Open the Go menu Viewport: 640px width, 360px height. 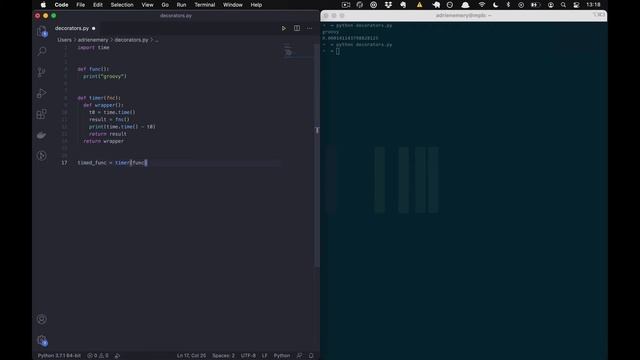(165, 5)
